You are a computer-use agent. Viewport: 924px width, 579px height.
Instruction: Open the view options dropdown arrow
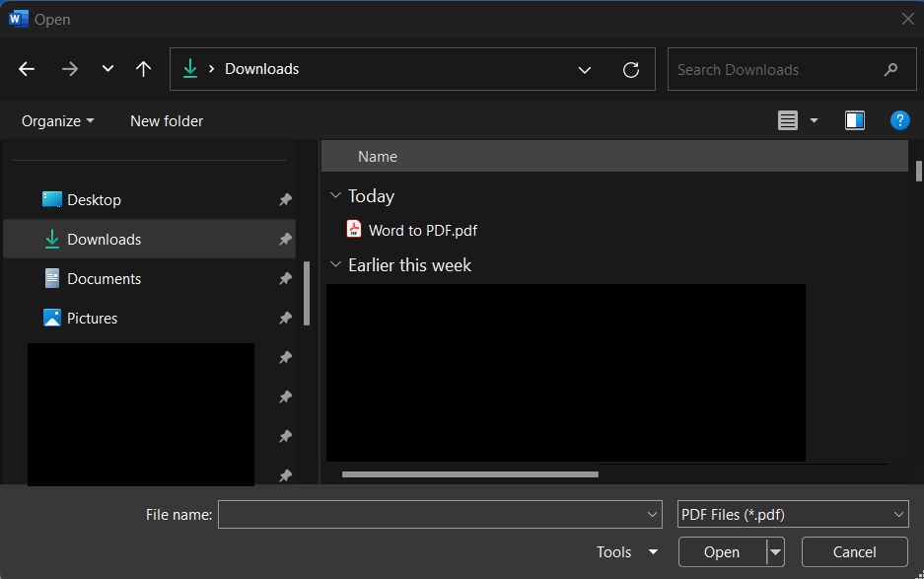tap(814, 120)
